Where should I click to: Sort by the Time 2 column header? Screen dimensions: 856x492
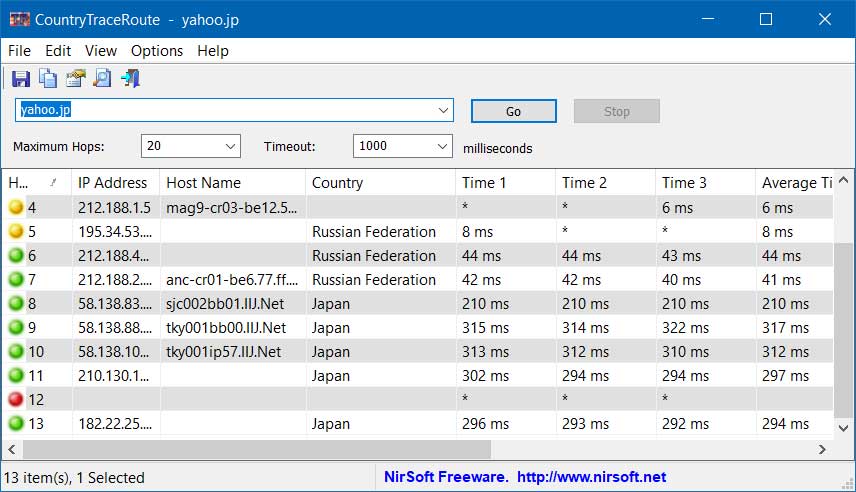coord(605,183)
